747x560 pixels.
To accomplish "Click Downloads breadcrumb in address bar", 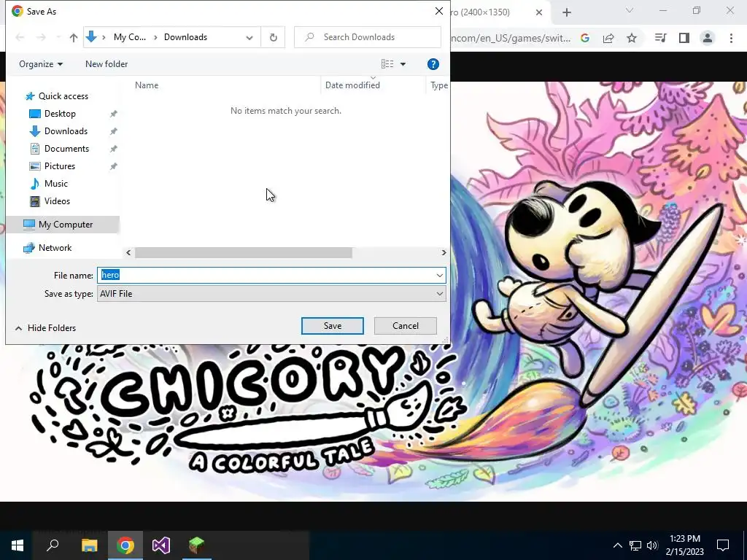I will (186, 37).
